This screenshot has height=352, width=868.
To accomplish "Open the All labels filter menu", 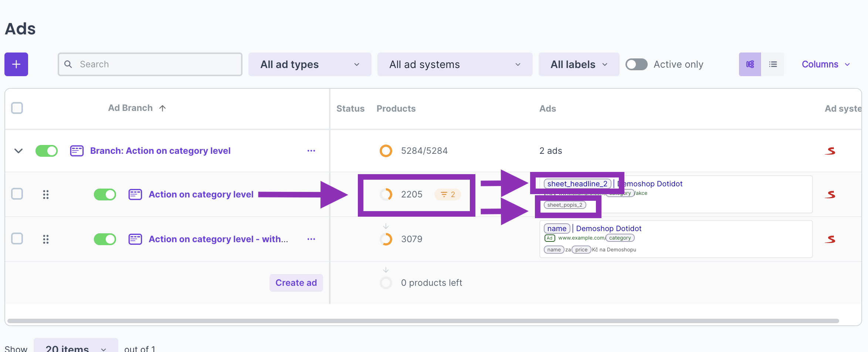I will coord(579,64).
